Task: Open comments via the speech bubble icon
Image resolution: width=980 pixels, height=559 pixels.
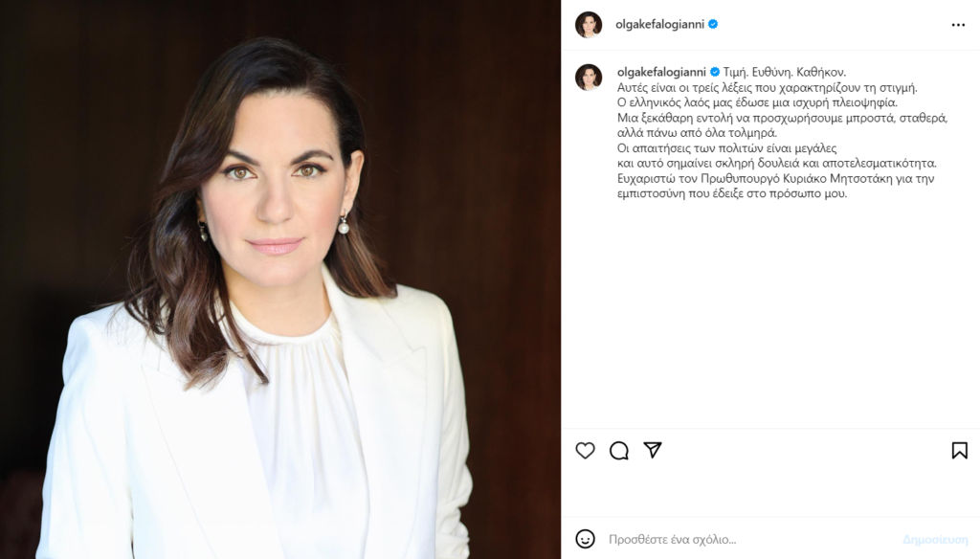Action: (x=619, y=450)
